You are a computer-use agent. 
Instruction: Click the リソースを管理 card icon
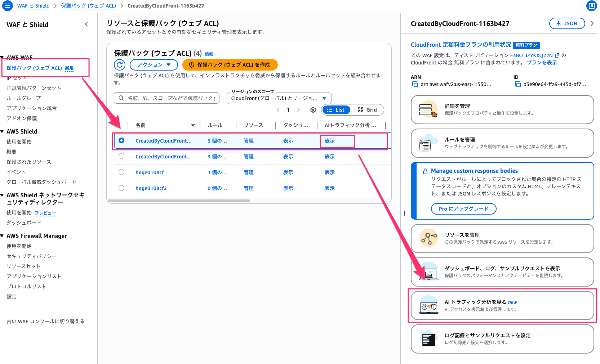429,238
